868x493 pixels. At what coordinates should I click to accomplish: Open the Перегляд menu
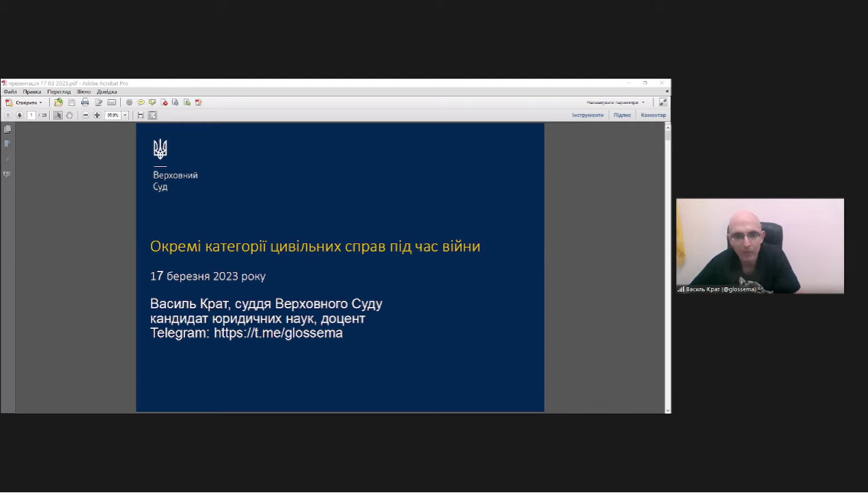59,92
